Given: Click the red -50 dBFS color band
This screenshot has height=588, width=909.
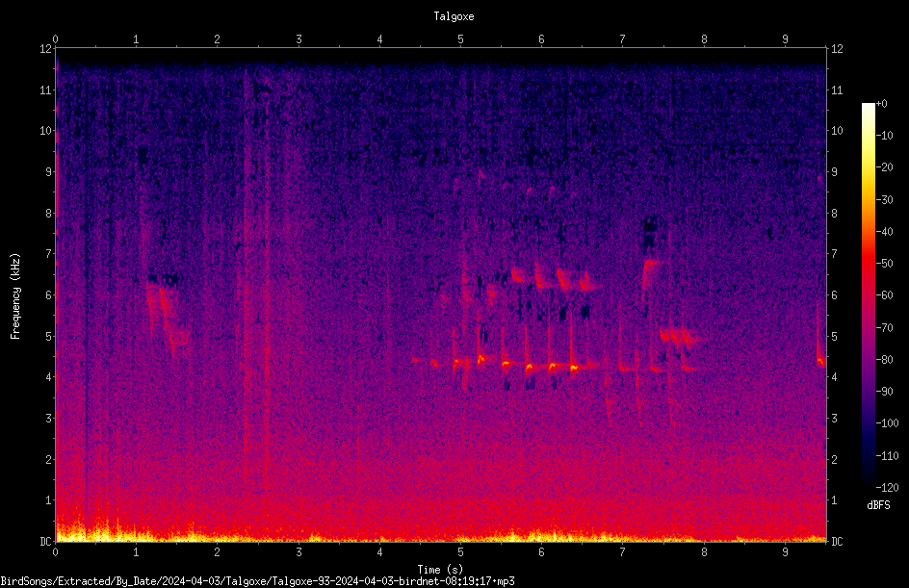Looking at the screenshot, I should 868,264.
